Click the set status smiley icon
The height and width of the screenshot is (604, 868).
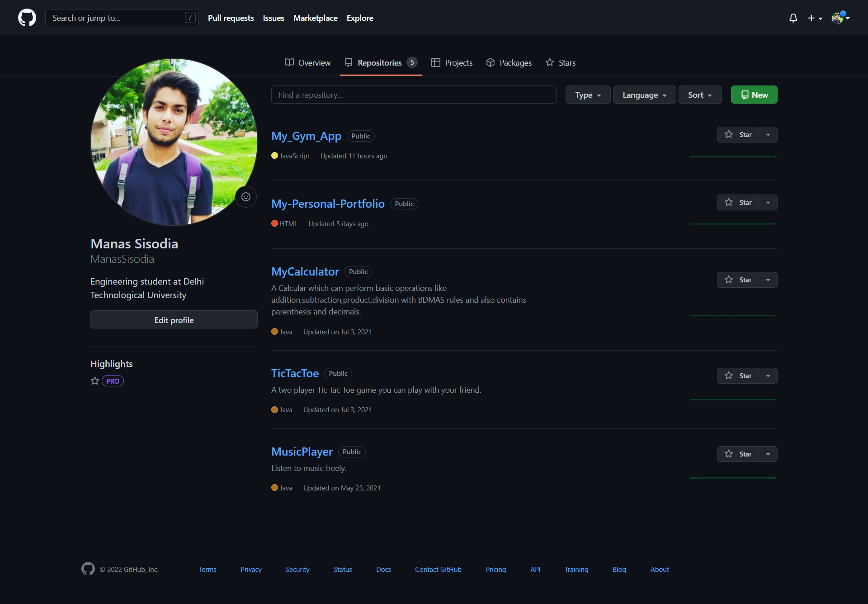click(x=246, y=197)
